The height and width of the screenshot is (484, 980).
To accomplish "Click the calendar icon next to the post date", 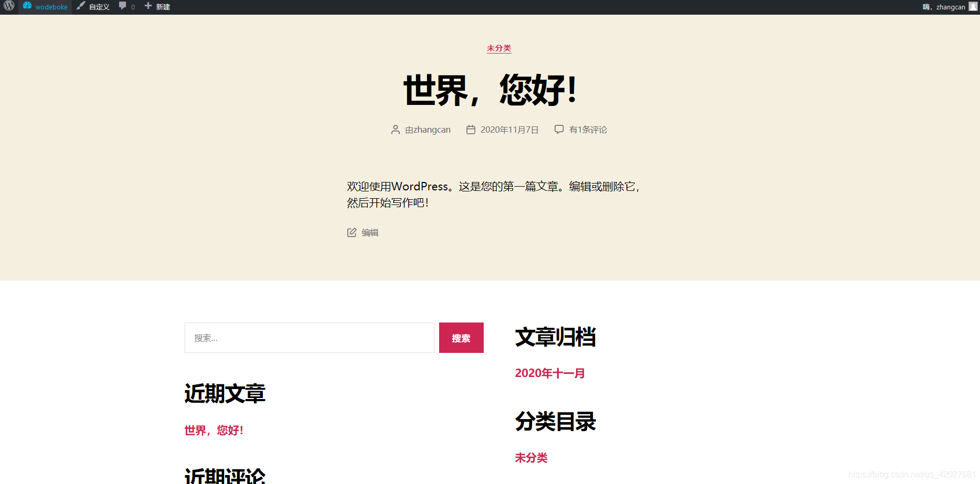I will click(x=471, y=130).
